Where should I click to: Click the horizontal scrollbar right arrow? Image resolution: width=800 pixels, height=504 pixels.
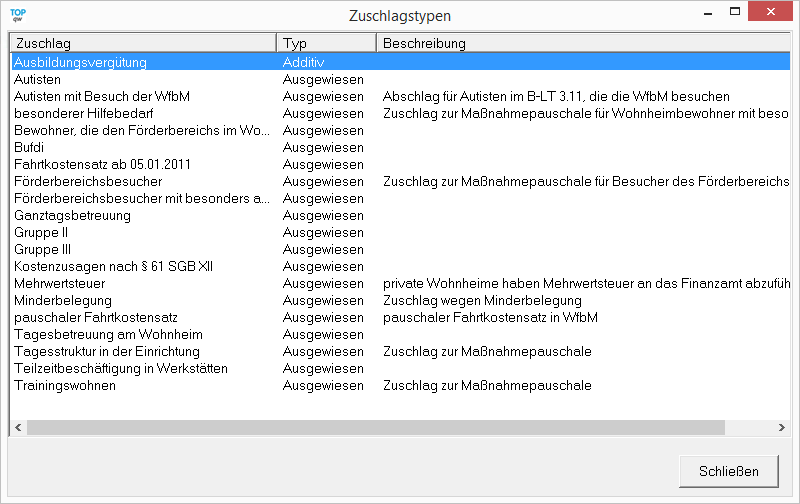pos(782,428)
